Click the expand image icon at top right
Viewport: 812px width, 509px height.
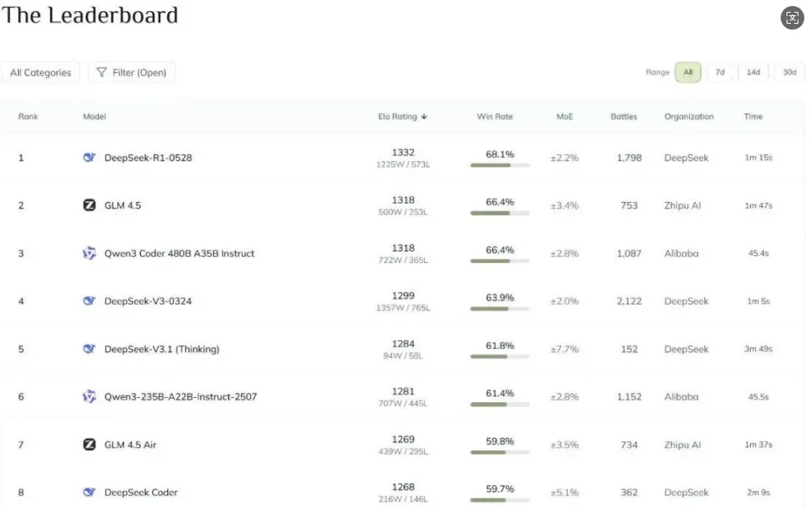coord(792,18)
